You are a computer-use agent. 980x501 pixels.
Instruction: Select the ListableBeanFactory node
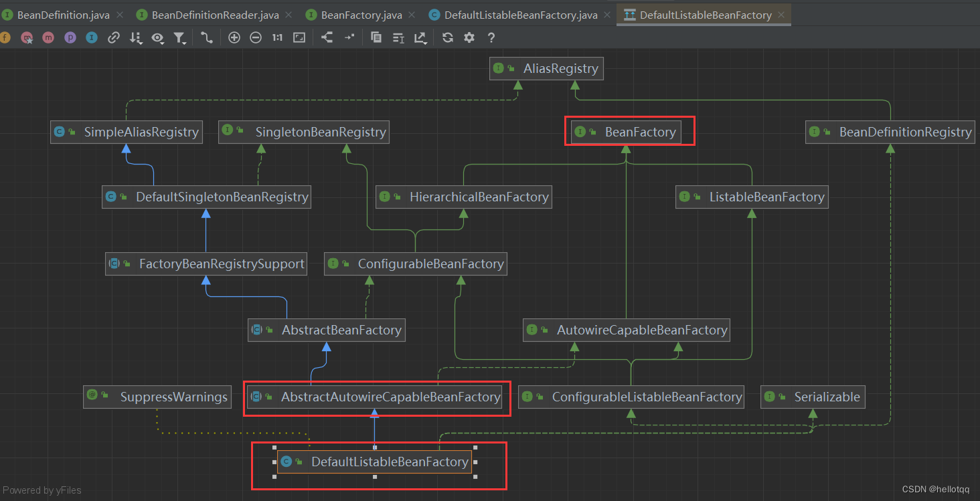[x=752, y=197]
